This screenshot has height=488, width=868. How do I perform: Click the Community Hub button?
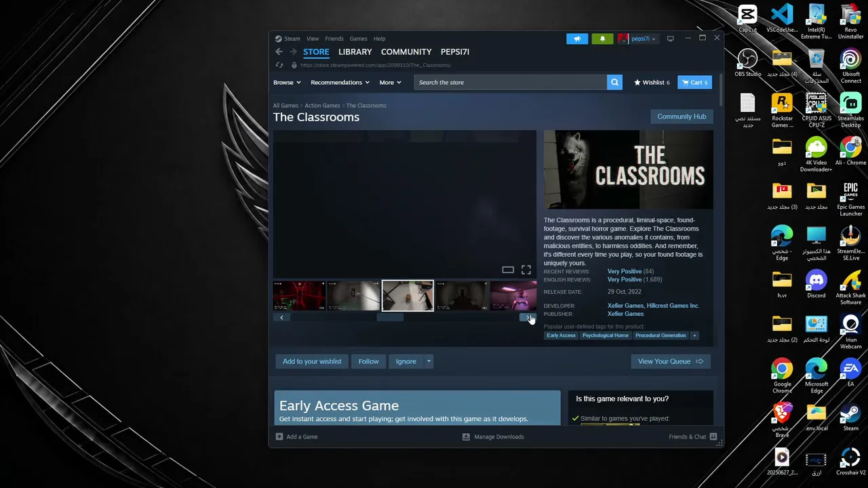coord(682,117)
